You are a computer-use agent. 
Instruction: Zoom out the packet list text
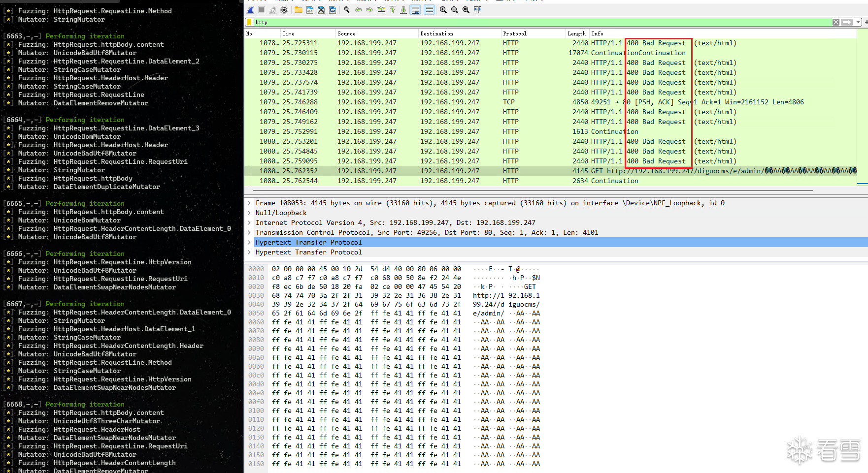tap(455, 10)
